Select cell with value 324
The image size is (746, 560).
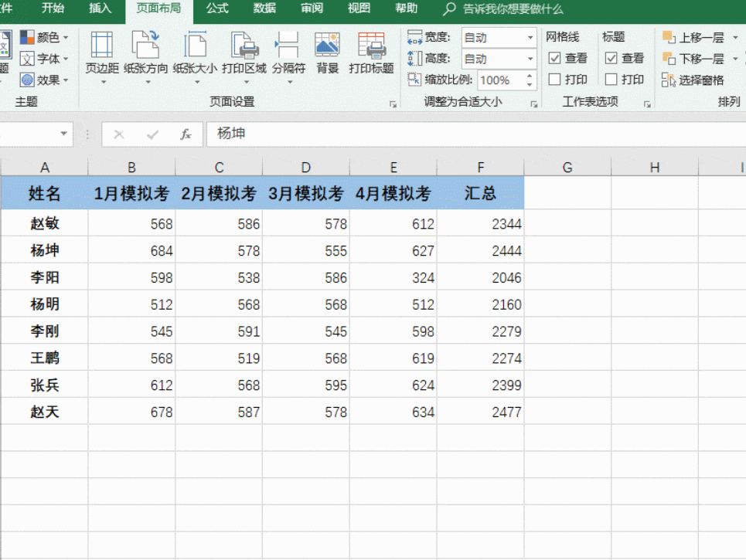(x=393, y=277)
